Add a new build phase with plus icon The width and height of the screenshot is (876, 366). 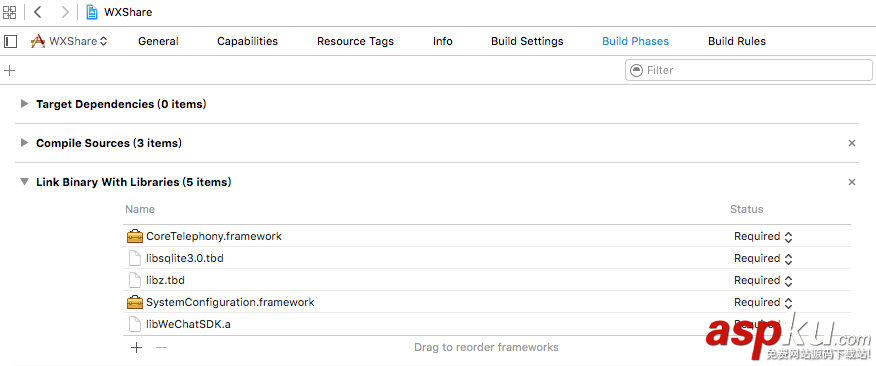(9, 70)
